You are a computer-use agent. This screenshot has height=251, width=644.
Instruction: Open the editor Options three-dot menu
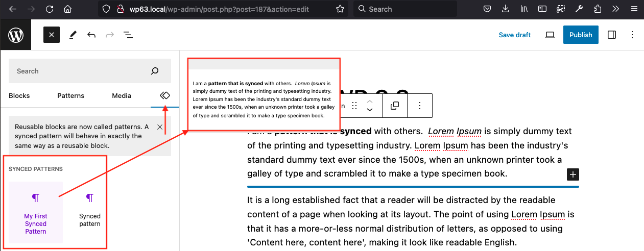tap(632, 35)
